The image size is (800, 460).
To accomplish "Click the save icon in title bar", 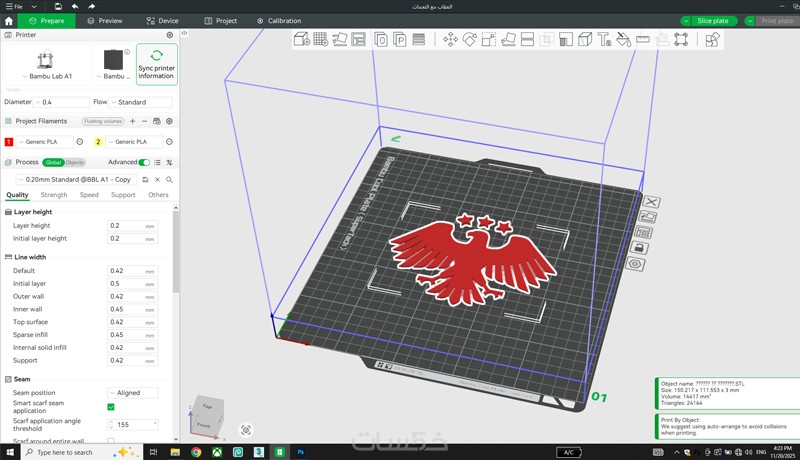I will pyautogui.click(x=58, y=7).
